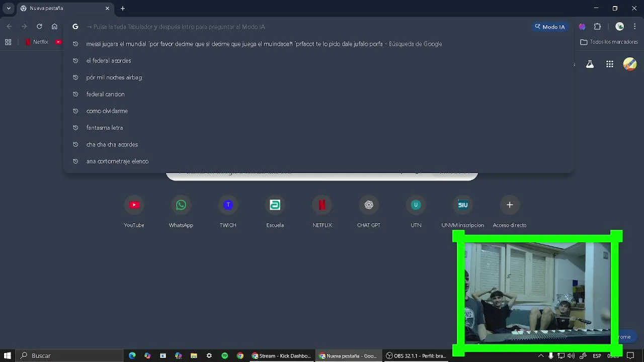Switch to Stream - Kick Dashboard taskbar window
Viewport: 644px width, 362px height.
pyautogui.click(x=281, y=355)
